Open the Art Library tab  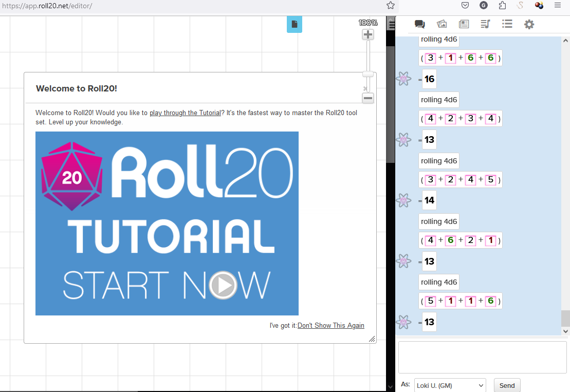442,24
